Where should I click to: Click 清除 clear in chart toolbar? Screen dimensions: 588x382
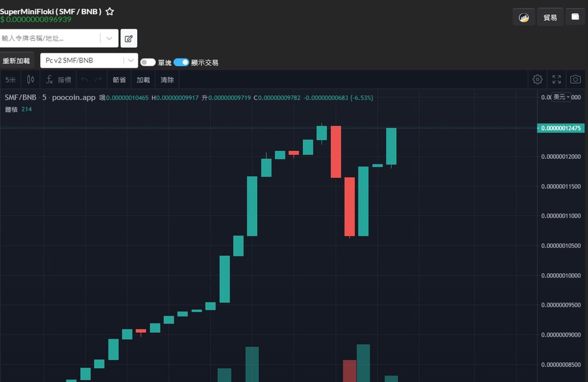(167, 80)
